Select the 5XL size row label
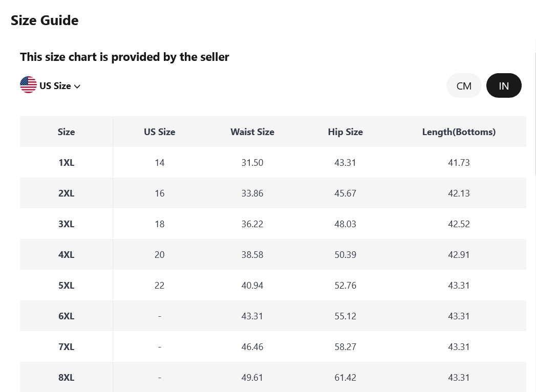536x392 pixels. 67,286
